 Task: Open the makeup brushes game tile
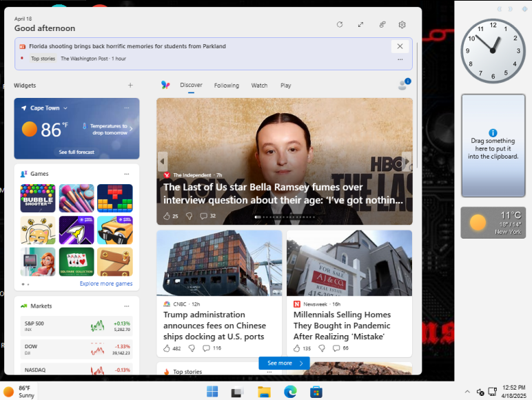click(x=76, y=198)
